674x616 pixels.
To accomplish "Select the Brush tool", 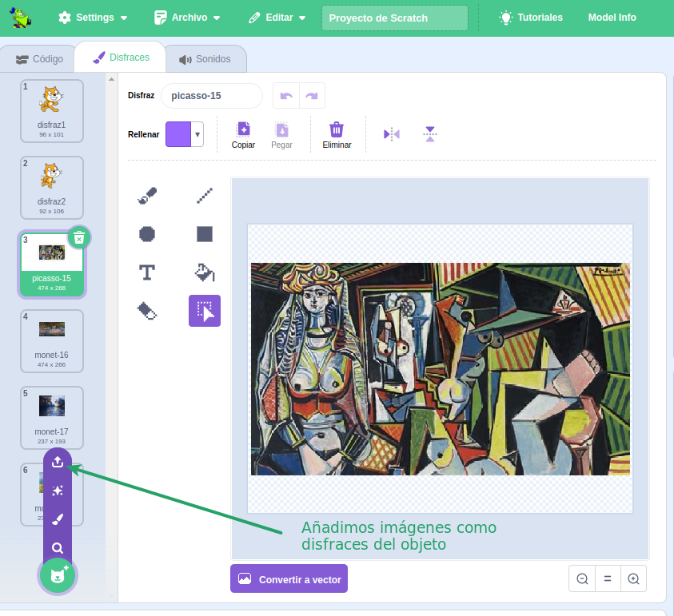I will [147, 196].
